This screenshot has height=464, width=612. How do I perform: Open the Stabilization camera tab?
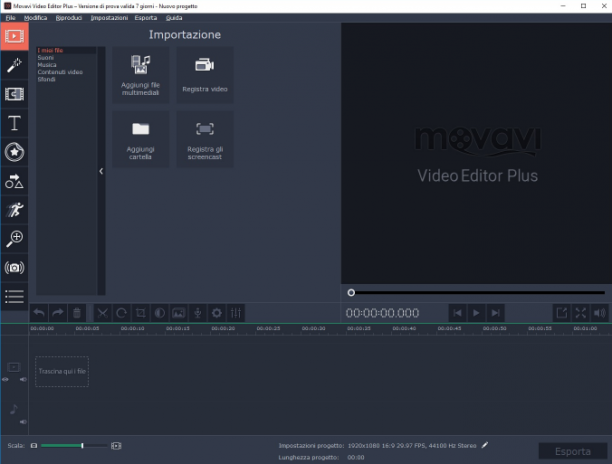point(14,268)
